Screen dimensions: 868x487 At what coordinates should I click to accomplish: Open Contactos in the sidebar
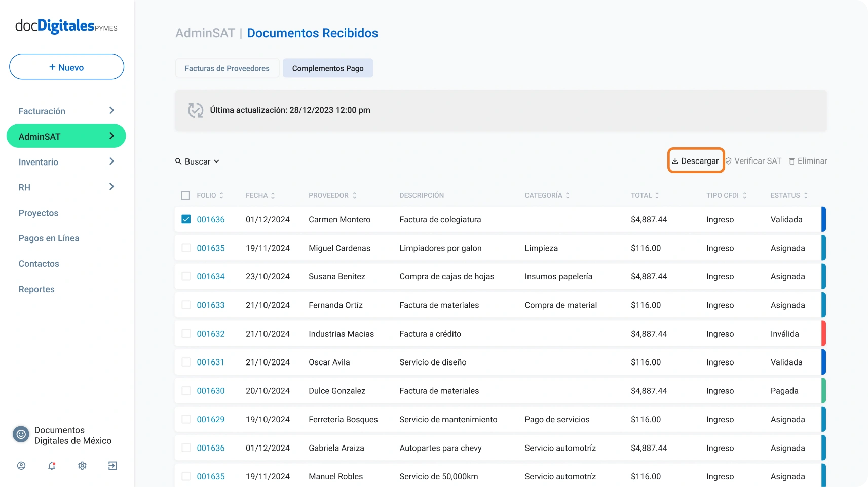pos(39,264)
